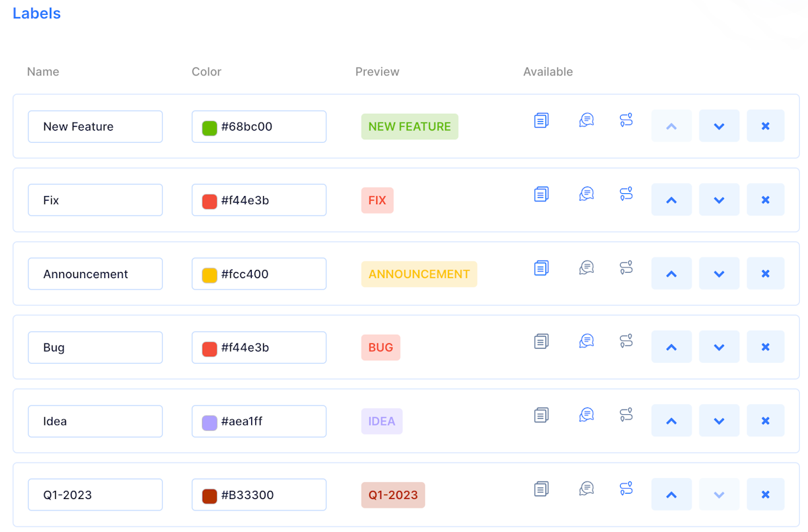Click the #aea1ff color hex field
Viewport: 808px width, 532px height.
tap(259, 422)
